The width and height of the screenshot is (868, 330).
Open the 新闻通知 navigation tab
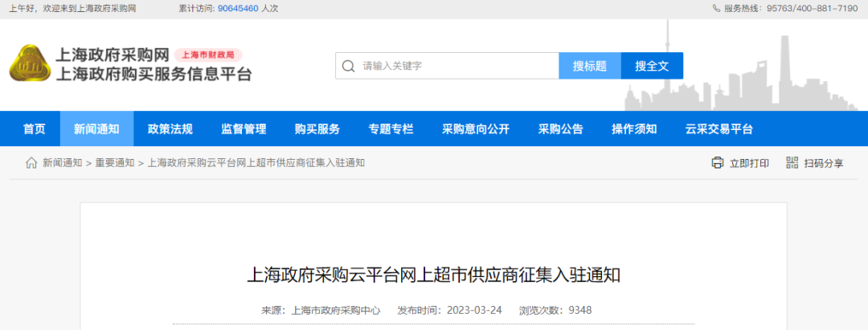pyautogui.click(x=97, y=128)
